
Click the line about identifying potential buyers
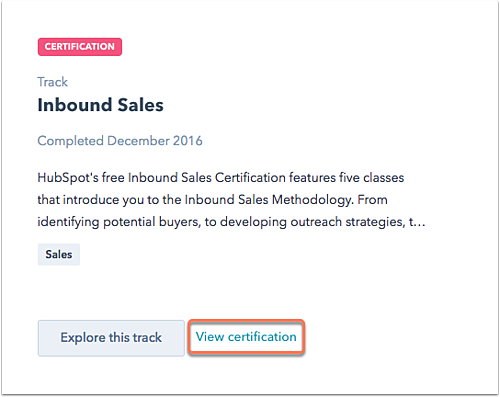click(231, 222)
